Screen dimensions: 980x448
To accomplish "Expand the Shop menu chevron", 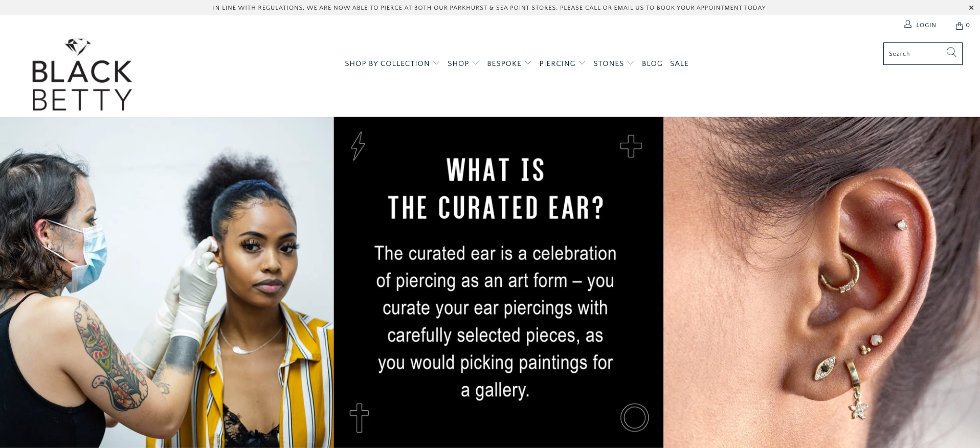I will pos(475,63).
